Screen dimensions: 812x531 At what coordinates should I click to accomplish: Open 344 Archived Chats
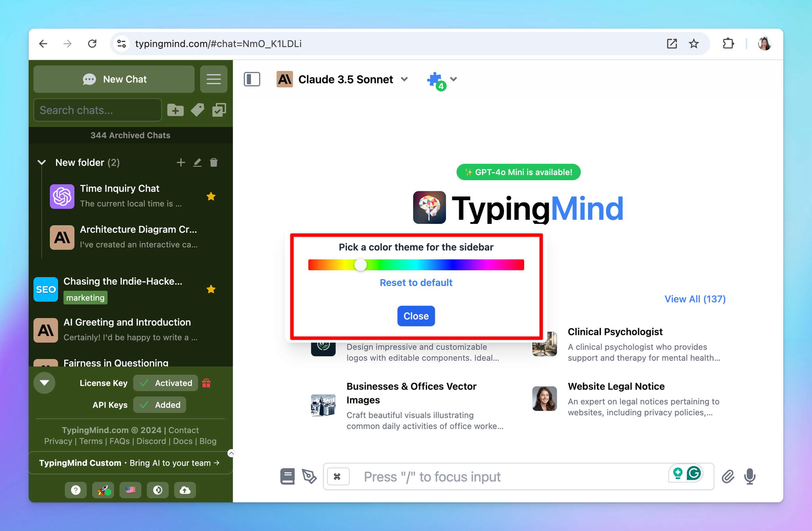tap(130, 135)
